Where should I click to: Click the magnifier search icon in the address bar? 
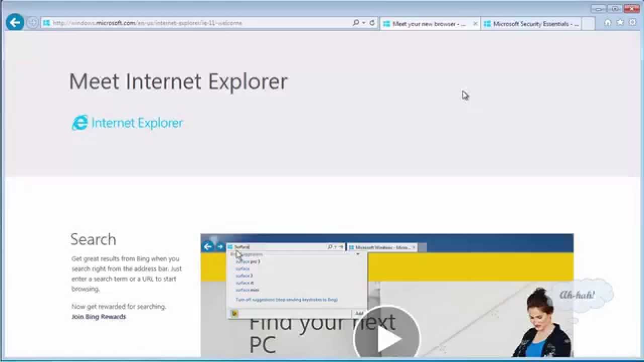(356, 23)
